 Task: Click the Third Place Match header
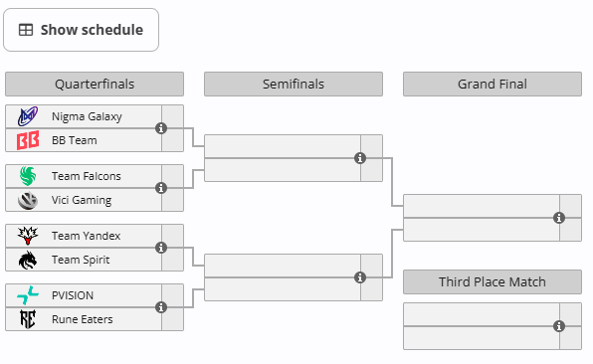click(x=493, y=282)
